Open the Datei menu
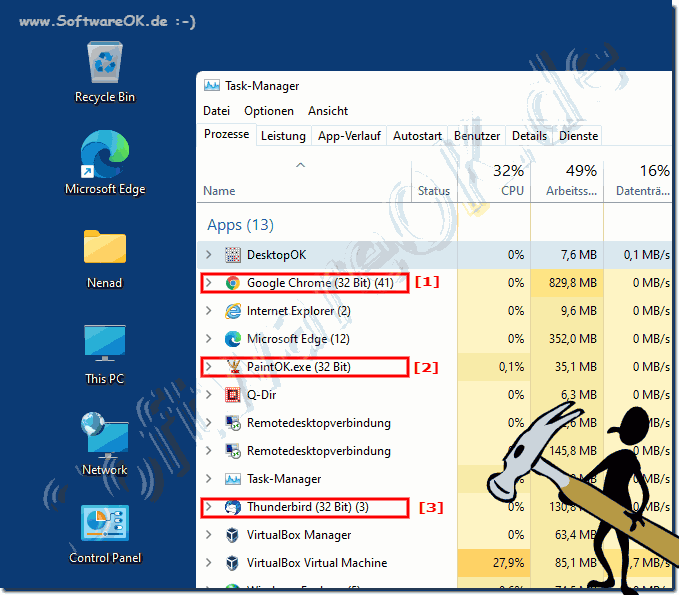679x595 pixels. tap(217, 111)
